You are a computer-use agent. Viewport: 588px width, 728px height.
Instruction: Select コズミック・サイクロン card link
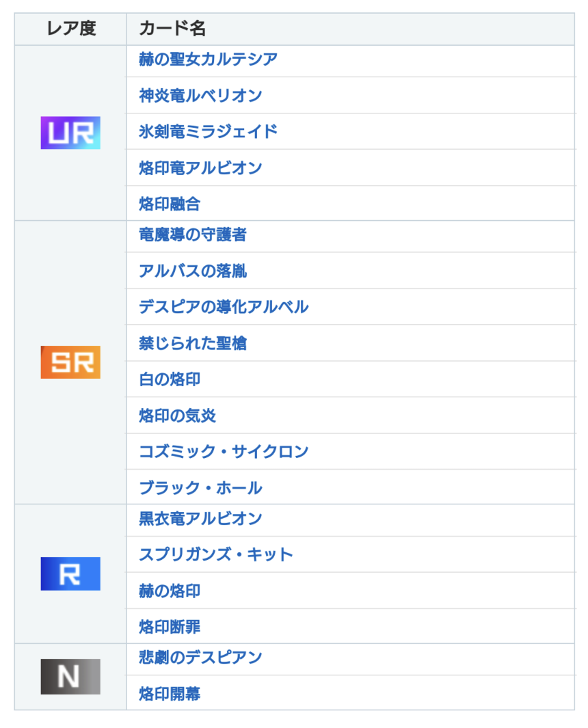(224, 452)
